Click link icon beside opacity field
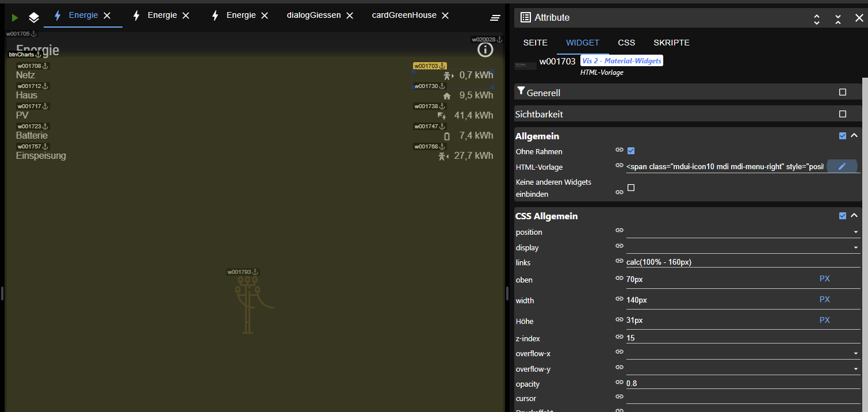Image resolution: width=868 pixels, height=412 pixels. 620,383
